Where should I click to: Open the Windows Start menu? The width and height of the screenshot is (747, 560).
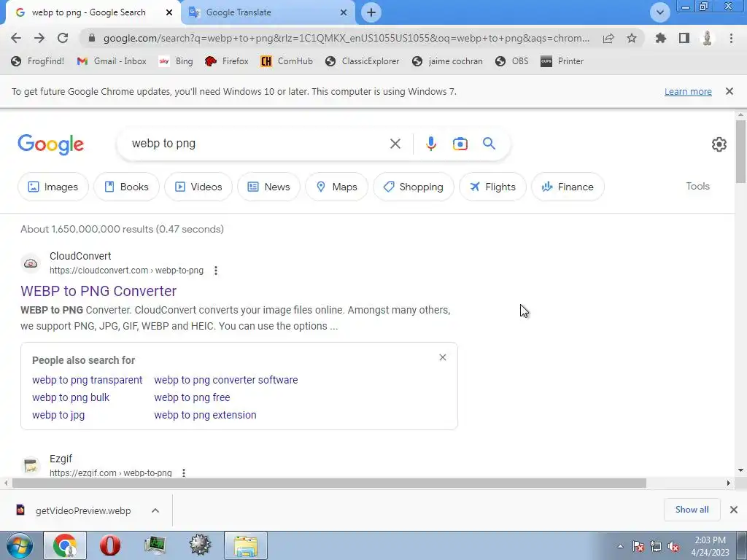click(x=20, y=545)
